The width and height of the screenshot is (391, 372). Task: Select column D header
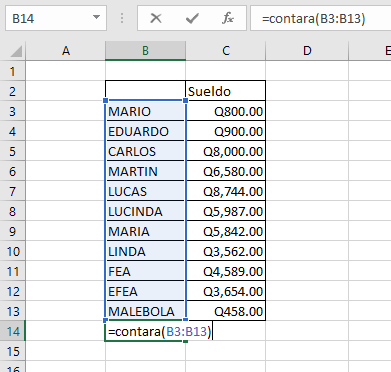(x=307, y=51)
